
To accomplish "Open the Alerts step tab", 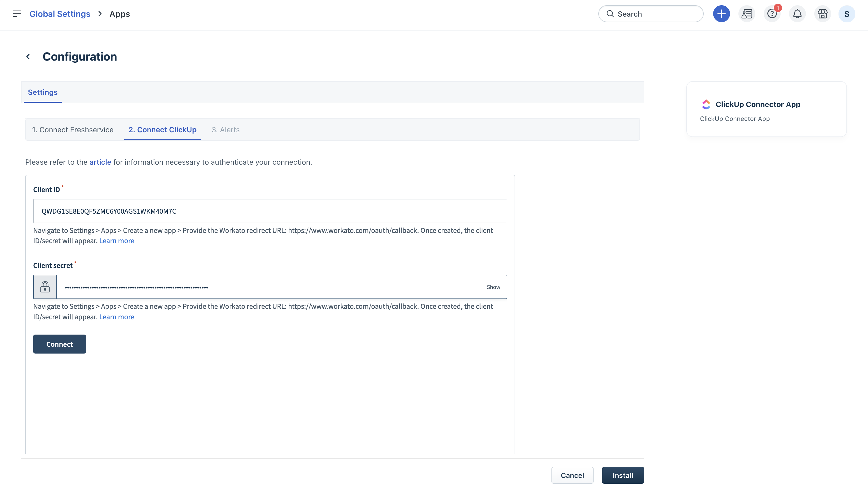I will [225, 130].
